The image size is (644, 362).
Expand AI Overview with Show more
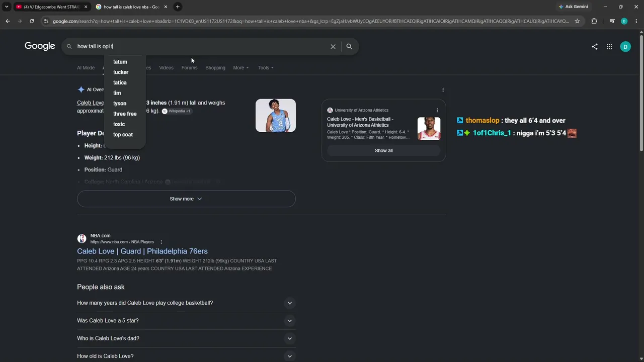click(186, 199)
